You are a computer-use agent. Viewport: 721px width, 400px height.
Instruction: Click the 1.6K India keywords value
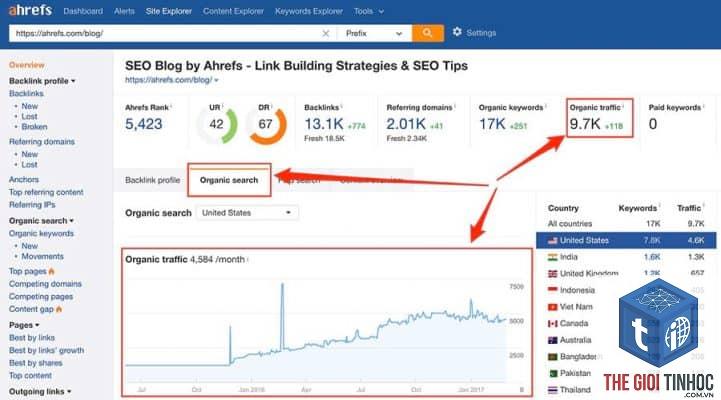pyautogui.click(x=652, y=257)
